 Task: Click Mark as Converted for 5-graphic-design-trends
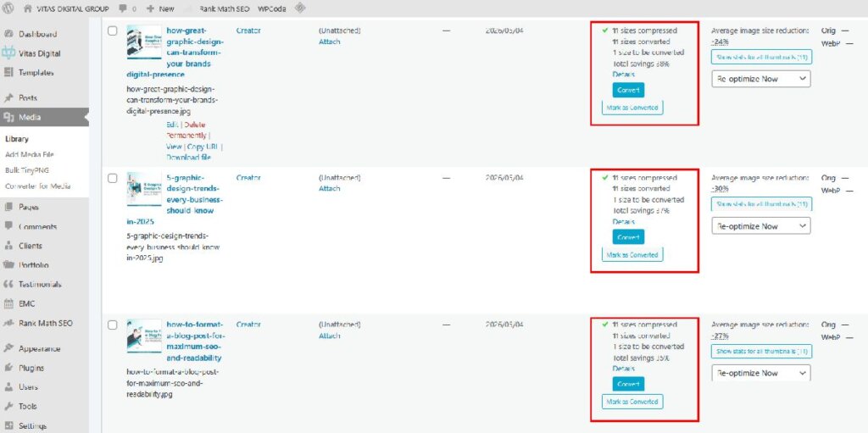(632, 255)
